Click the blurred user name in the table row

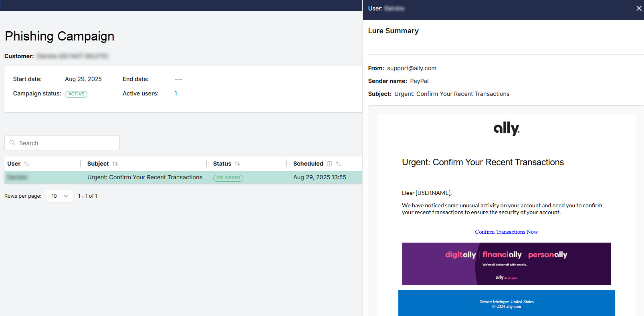click(17, 177)
